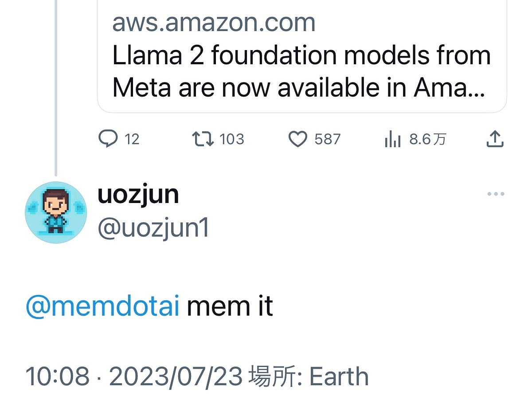Select the username uozjun
This screenshot has height=406, width=532.
click(x=137, y=194)
